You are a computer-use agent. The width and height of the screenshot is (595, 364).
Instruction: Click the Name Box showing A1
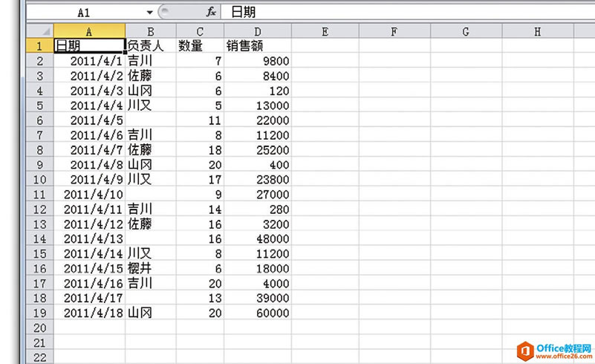(x=85, y=13)
